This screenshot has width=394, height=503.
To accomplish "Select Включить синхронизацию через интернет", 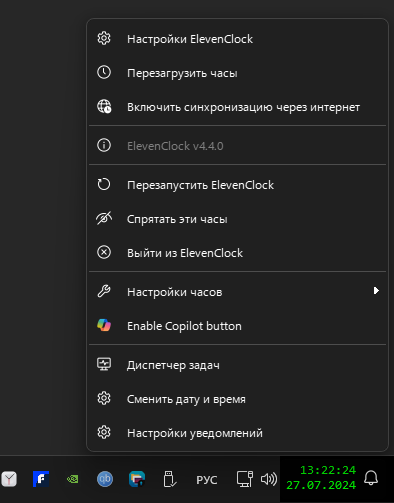I will [237, 107].
